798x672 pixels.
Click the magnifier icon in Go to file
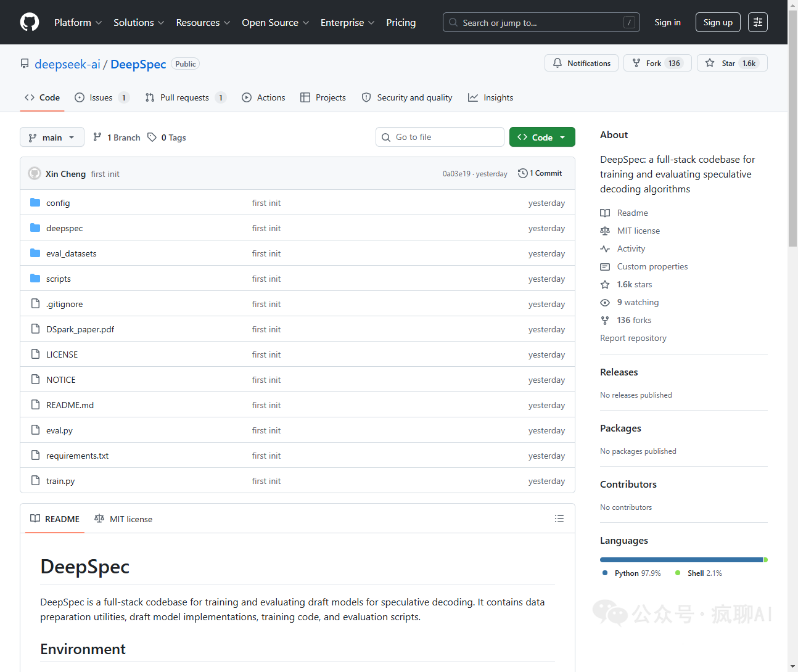click(386, 137)
